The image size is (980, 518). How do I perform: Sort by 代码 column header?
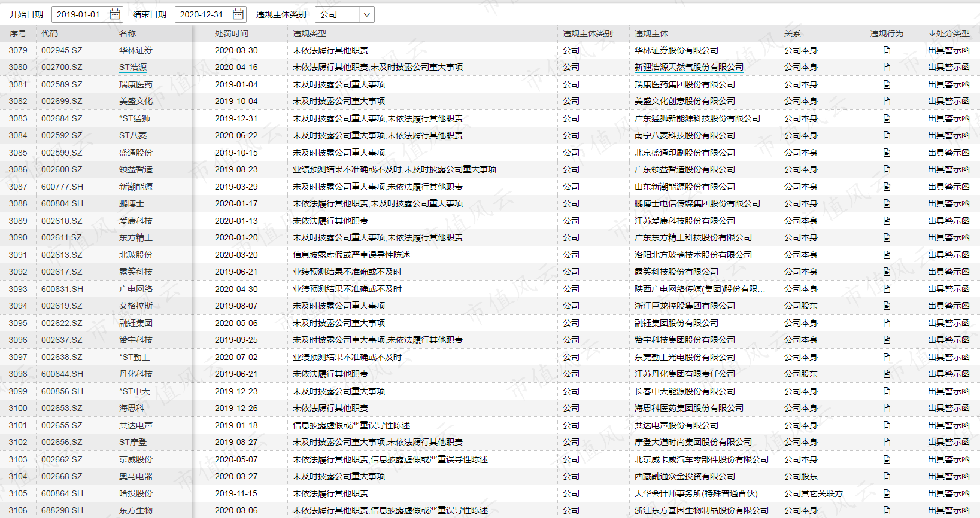[x=50, y=33]
